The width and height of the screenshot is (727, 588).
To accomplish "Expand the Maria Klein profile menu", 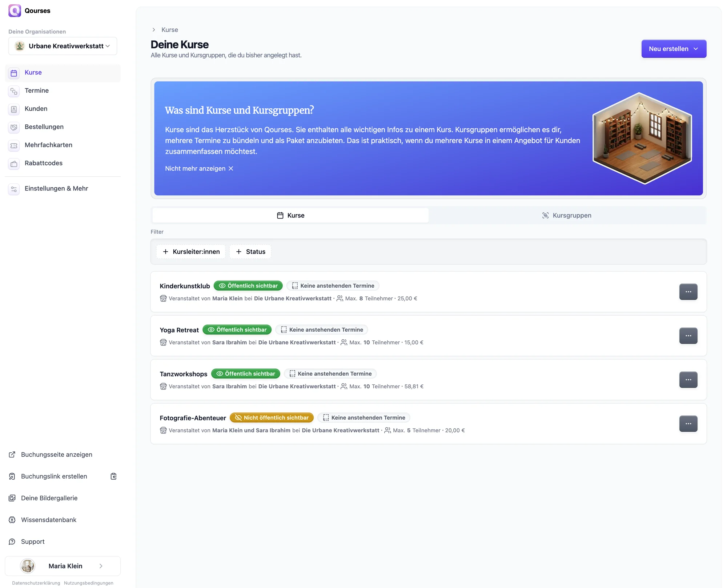I will tap(101, 566).
